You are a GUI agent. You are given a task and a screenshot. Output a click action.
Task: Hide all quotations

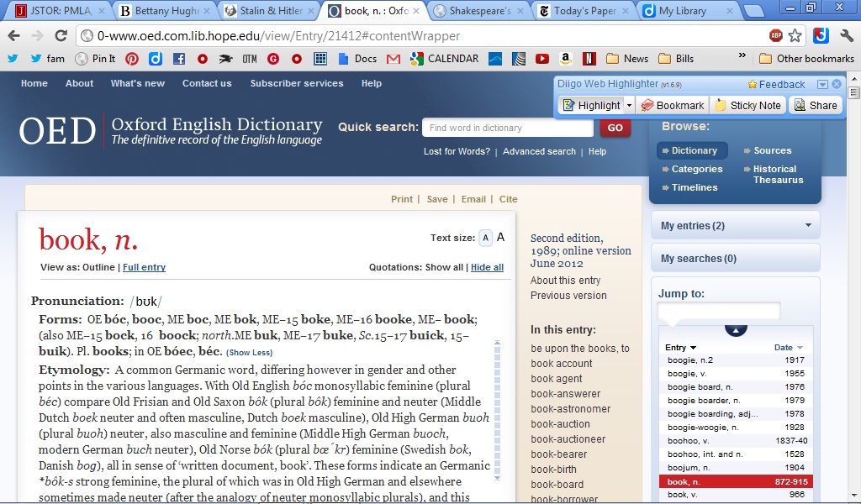[487, 268]
